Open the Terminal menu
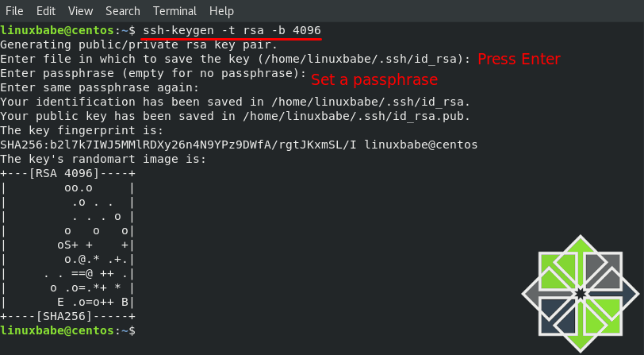Image resolution: width=644 pixels, height=355 pixels. click(175, 11)
